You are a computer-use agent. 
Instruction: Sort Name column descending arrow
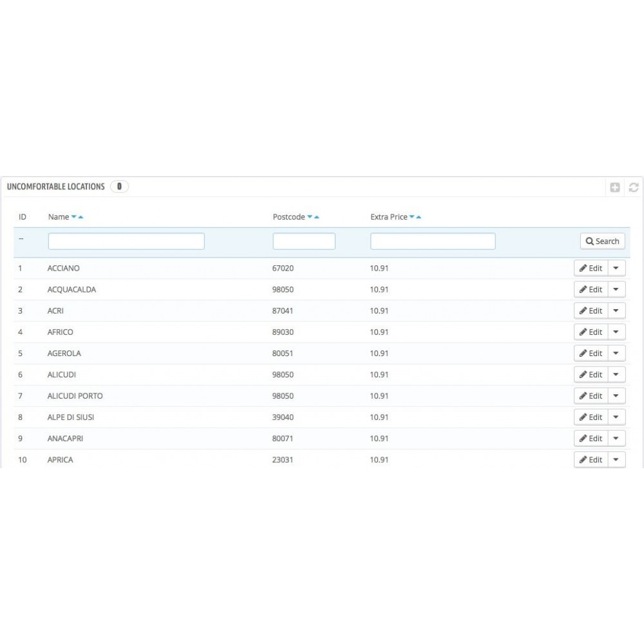coord(74,217)
